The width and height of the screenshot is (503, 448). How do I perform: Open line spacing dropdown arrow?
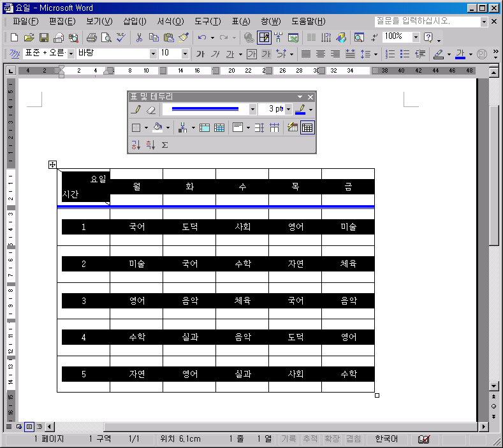(375, 54)
